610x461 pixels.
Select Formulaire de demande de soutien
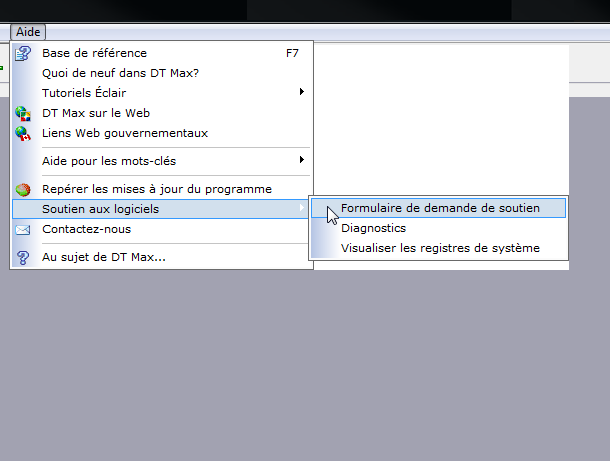[x=438, y=208]
